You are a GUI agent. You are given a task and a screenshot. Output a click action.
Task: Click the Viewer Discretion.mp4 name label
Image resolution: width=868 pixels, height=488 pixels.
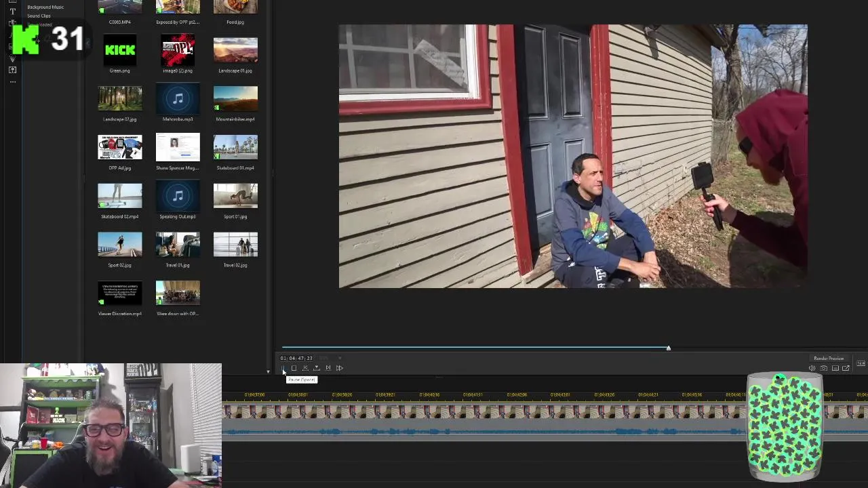120,314
